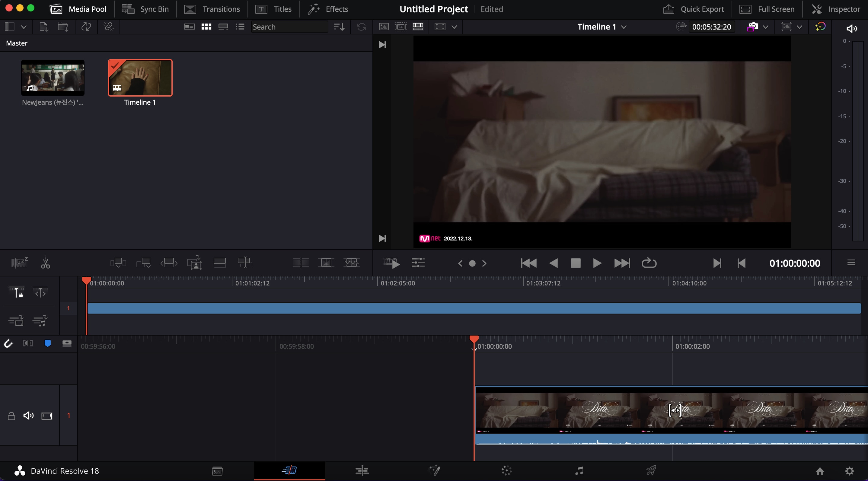Apply the Dissolve transition icon
The image size is (868, 481).
coord(326,263)
